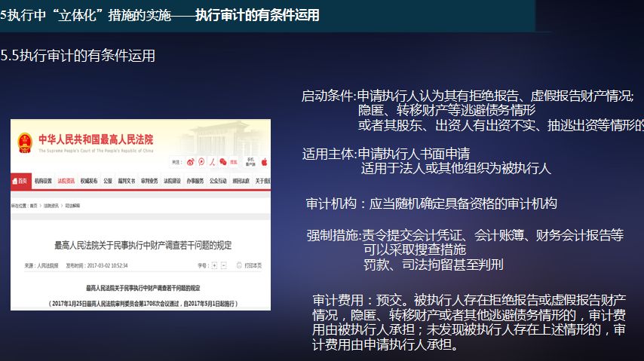This screenshot has width=644, height=361.
Task: Click the last line 计费用由申请执行人承担。
Action: [x=385, y=344]
